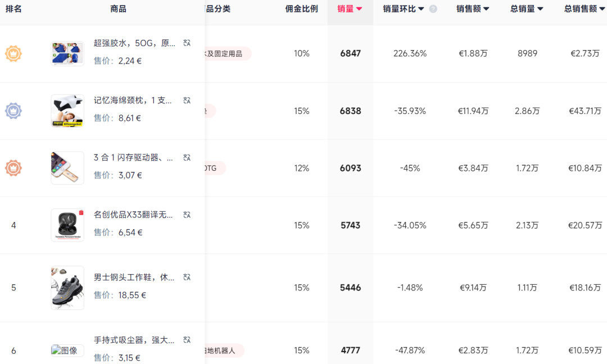Click the help icon next to 销量环比
This screenshot has height=364, width=607.
tap(433, 9)
